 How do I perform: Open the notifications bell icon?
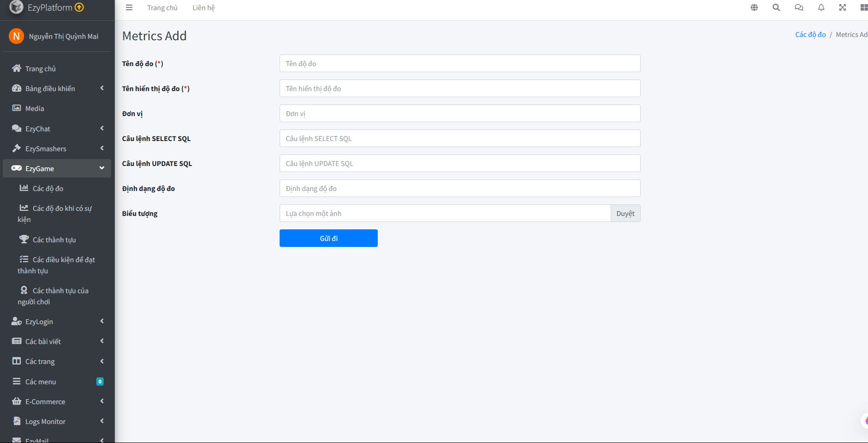coord(821,7)
